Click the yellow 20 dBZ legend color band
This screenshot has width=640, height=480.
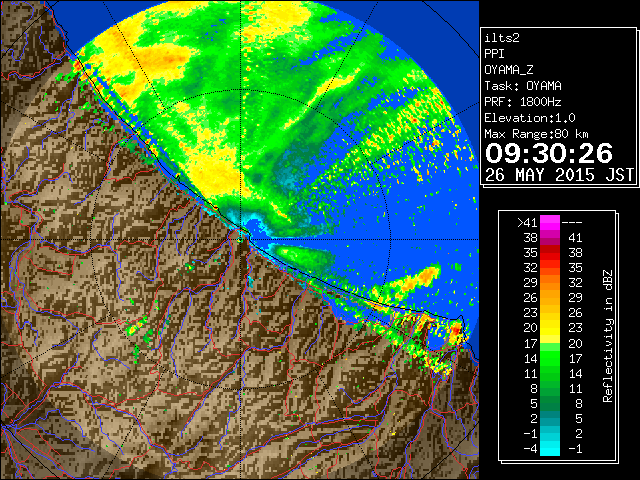click(550, 328)
